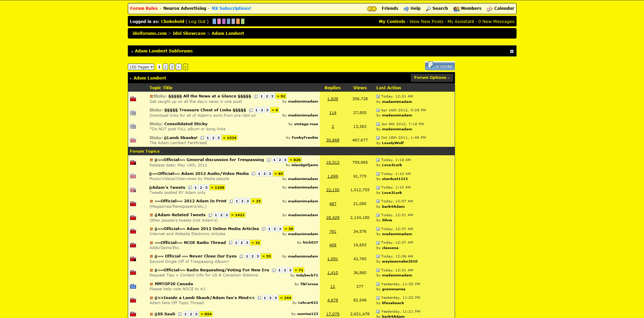Screen dimensions: 644x318
Task: Open Consolidated Sticky topic title
Action: pos(186,124)
